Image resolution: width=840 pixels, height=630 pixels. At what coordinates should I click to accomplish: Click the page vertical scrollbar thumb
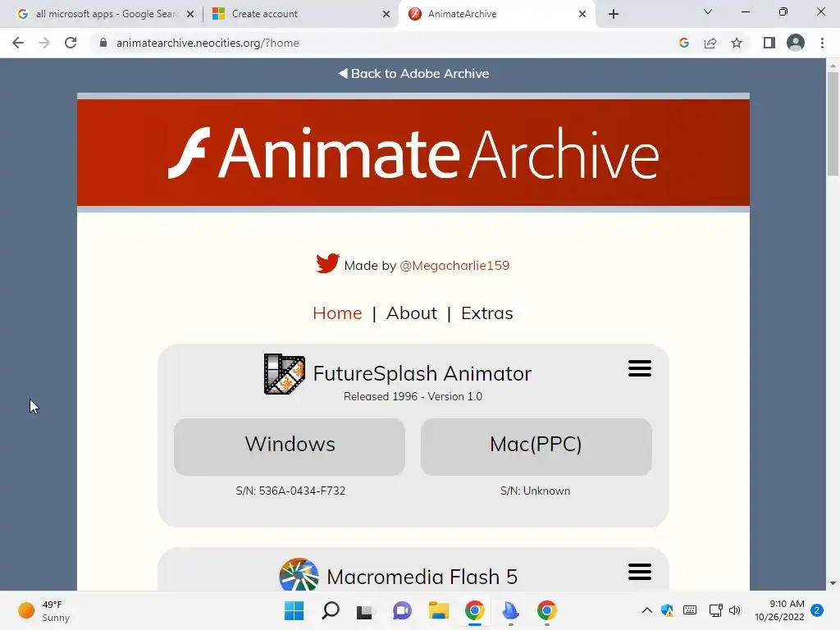point(833,124)
